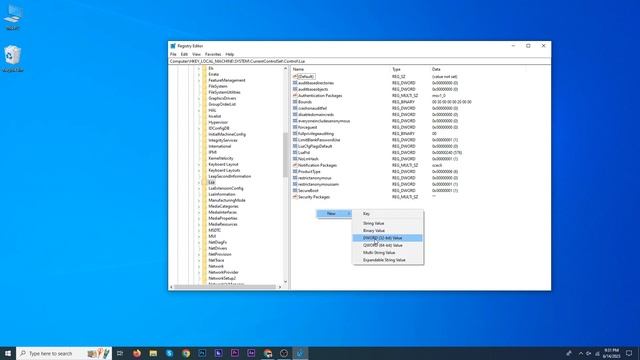Expand the Lsa tree node
The height and width of the screenshot is (360, 640).
click(x=199, y=182)
